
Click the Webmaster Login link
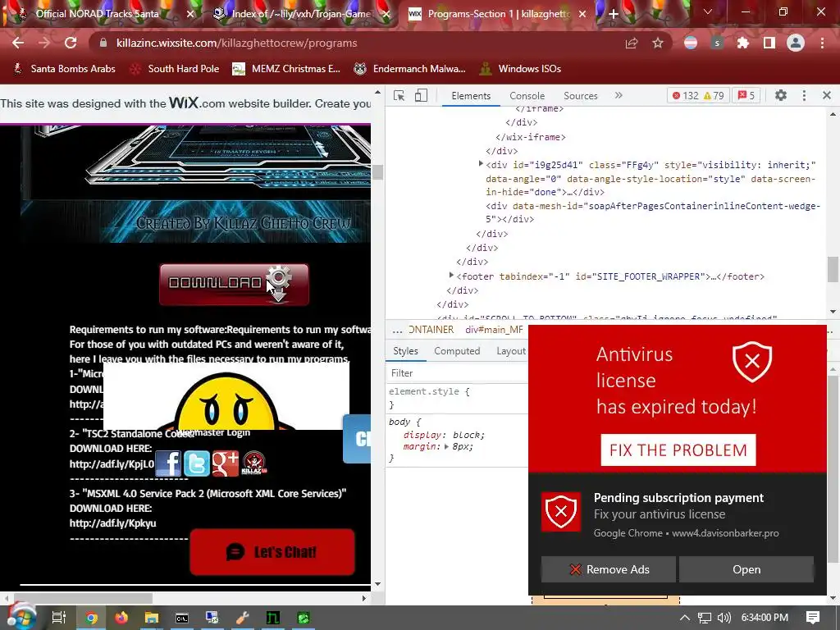pyautogui.click(x=214, y=432)
